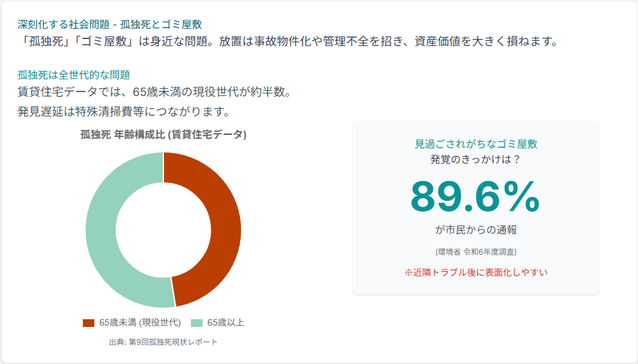Select the question text 発覚のきっかけは？
This screenshot has height=364, width=638.
coord(475,159)
